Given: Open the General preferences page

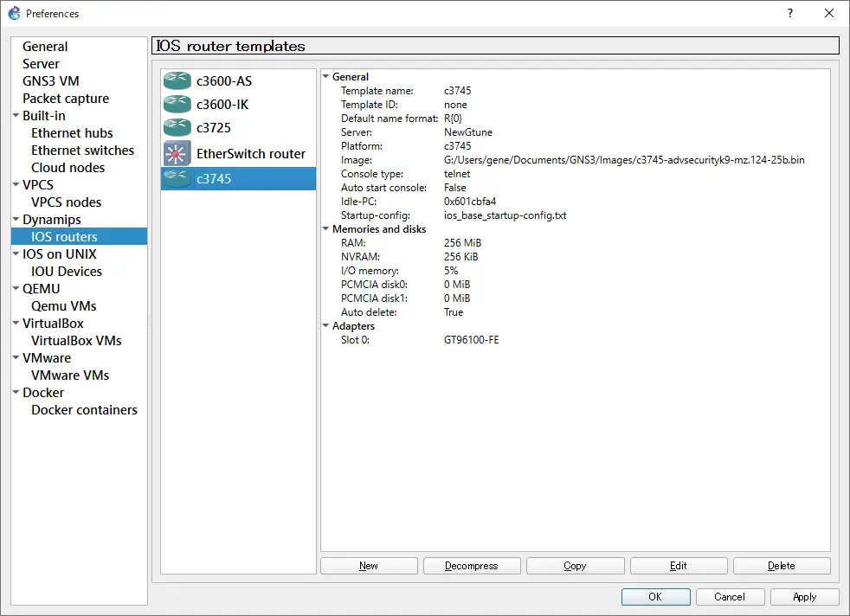Looking at the screenshot, I should click(45, 47).
